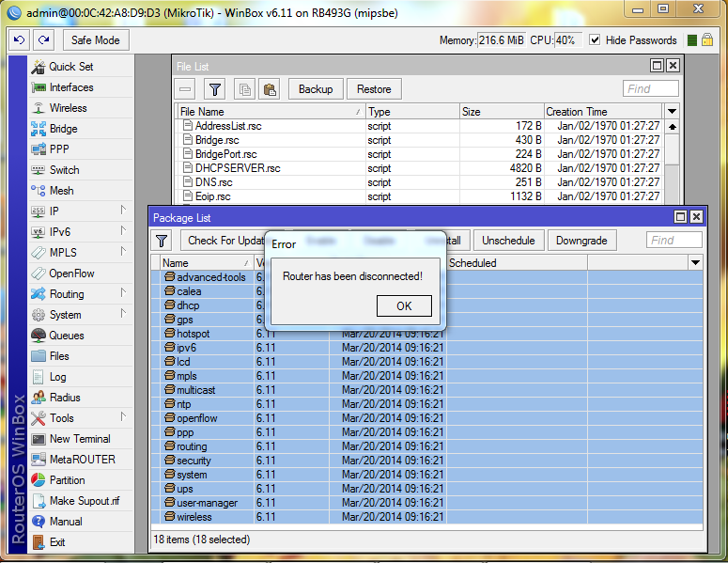The width and height of the screenshot is (728, 563).
Task: Select the user-manager package
Action: (426, 503)
